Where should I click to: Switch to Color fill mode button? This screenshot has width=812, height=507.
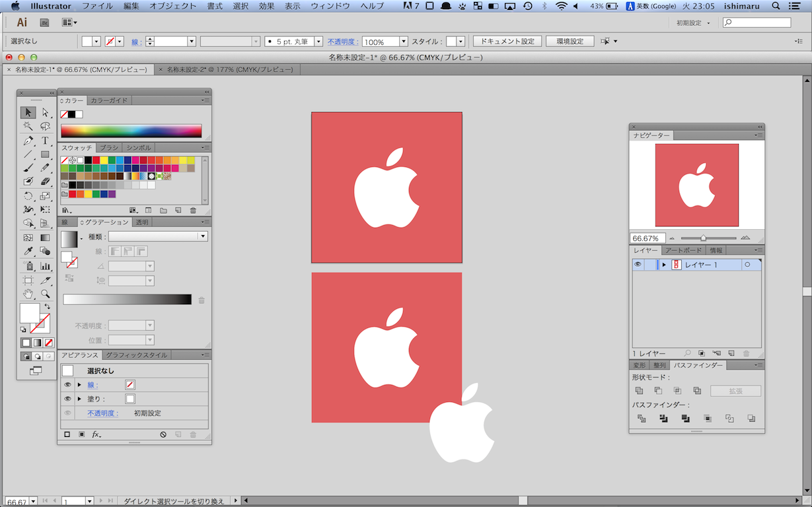coord(26,343)
